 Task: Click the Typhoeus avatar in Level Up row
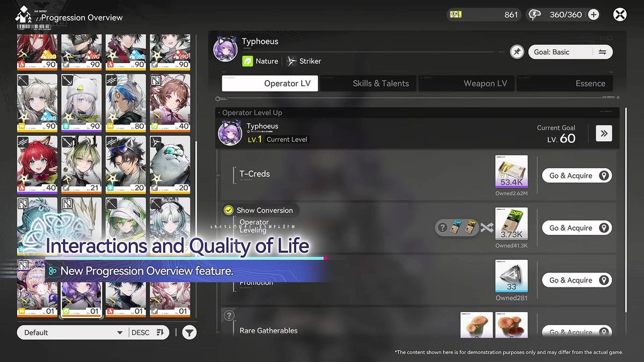click(x=230, y=133)
